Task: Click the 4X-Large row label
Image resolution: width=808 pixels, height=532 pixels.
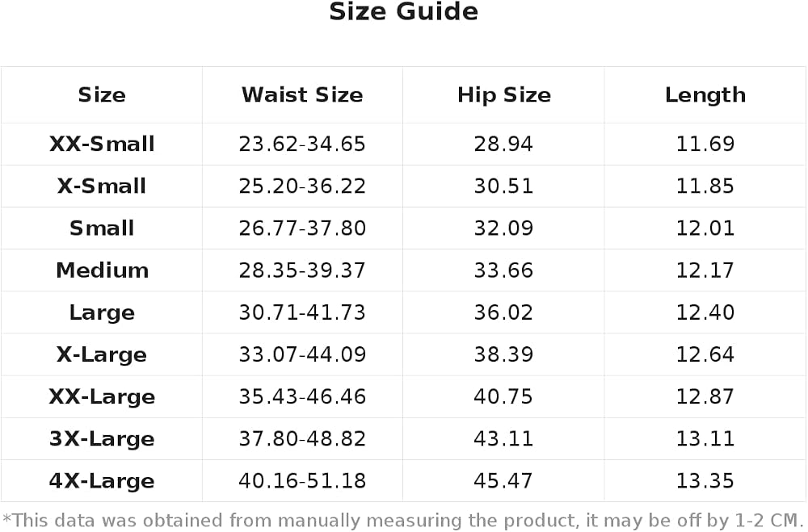Action: (x=102, y=482)
